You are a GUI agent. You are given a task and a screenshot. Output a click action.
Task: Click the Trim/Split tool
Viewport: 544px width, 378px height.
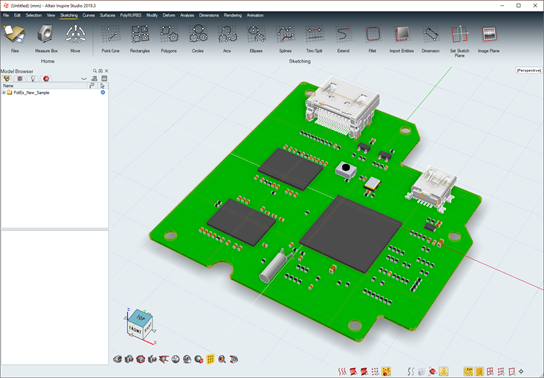point(314,38)
